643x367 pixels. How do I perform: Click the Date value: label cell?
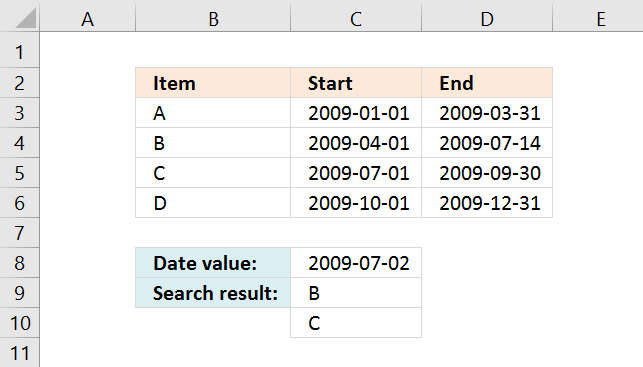pos(213,263)
